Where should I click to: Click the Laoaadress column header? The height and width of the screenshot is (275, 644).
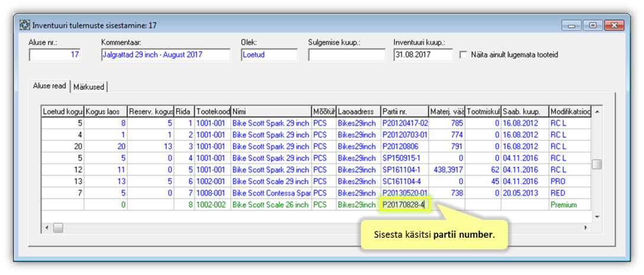tap(358, 111)
